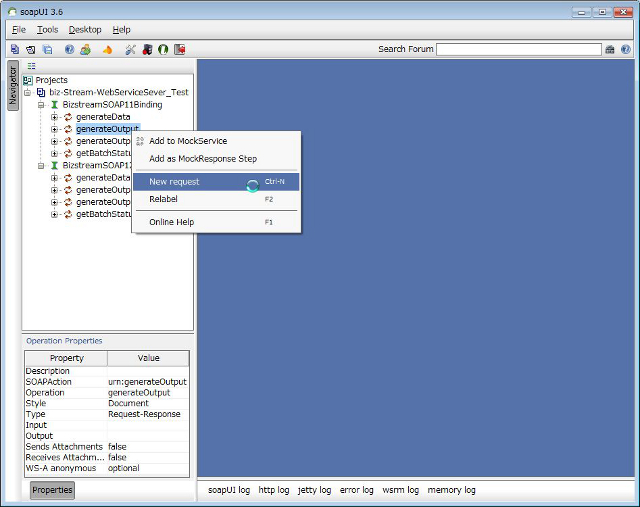Save all projects via toolbar icon
Viewport: 640px width, 507px height.
(x=48, y=49)
